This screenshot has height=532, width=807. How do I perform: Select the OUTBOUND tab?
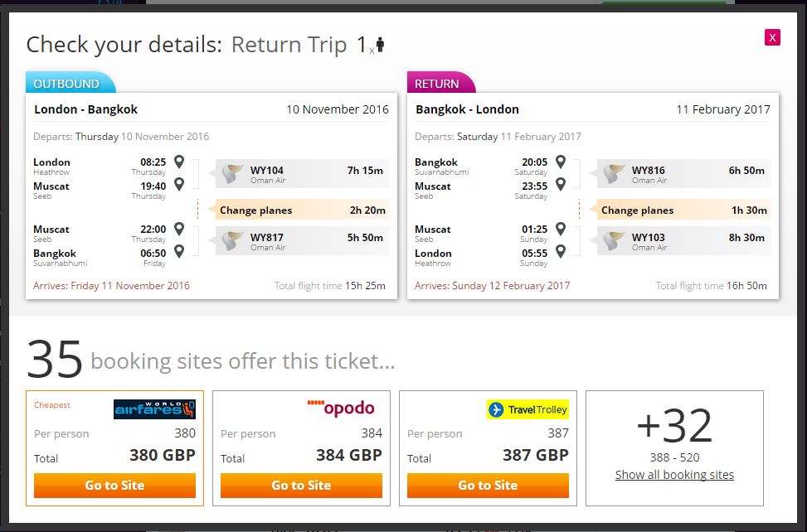(x=70, y=83)
